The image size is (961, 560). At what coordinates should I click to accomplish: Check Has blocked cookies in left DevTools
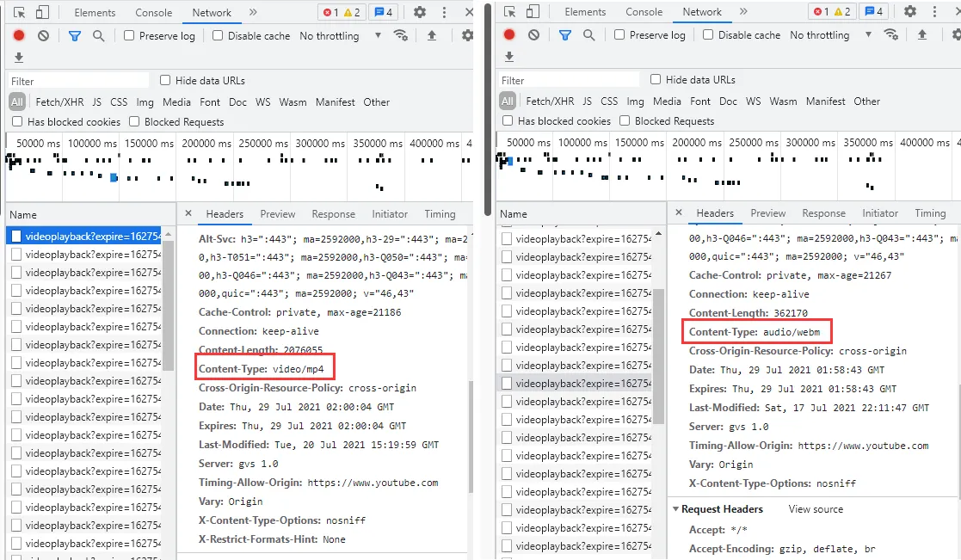click(17, 121)
